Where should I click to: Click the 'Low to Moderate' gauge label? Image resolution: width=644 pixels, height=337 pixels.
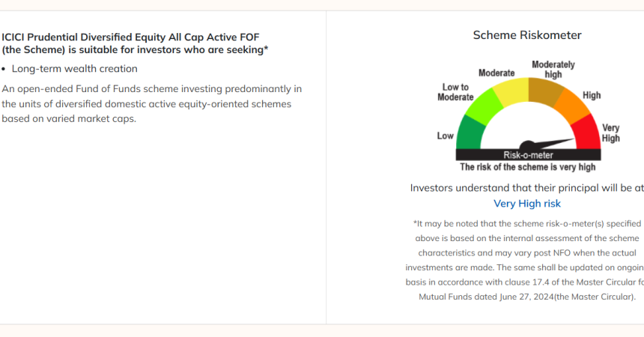[458, 92]
